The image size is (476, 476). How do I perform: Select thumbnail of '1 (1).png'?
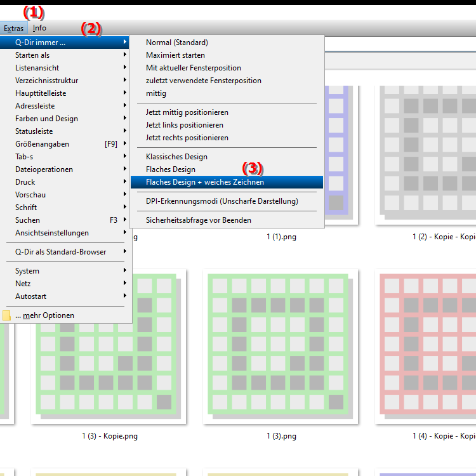[341, 155]
